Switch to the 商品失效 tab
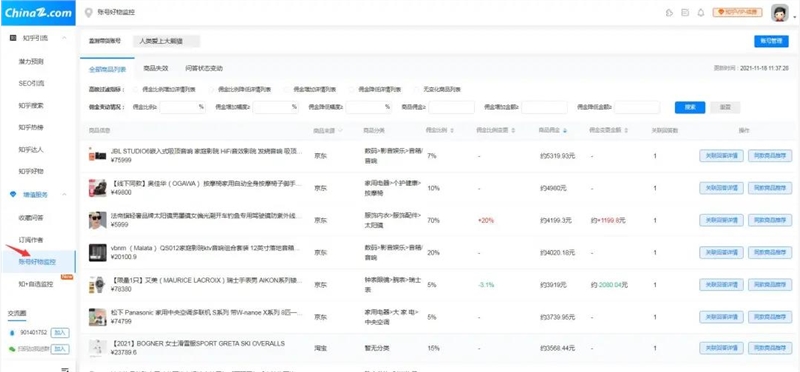Image resolution: width=800 pixels, height=372 pixels. (x=156, y=68)
